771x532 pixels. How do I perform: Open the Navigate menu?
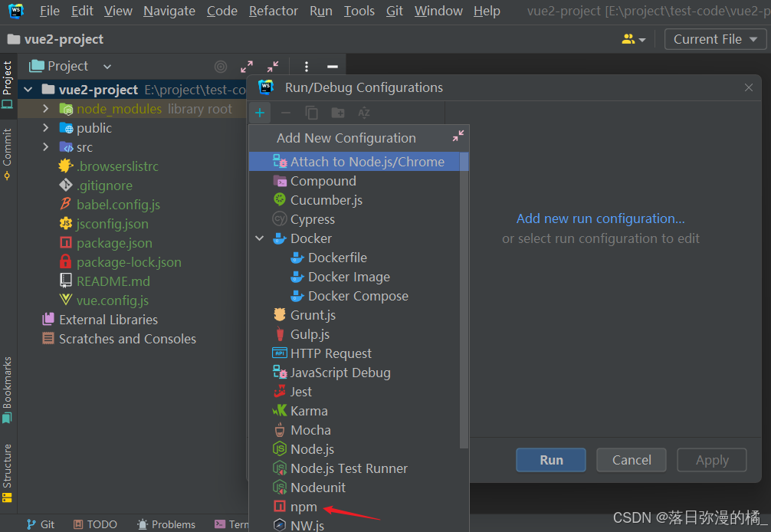tap(169, 11)
